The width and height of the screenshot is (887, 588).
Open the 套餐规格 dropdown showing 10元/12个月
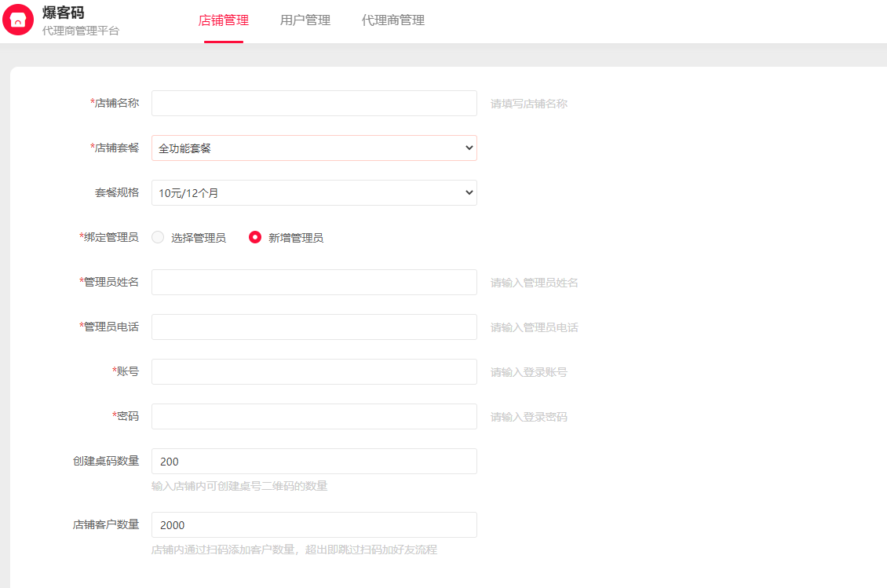[x=314, y=192]
